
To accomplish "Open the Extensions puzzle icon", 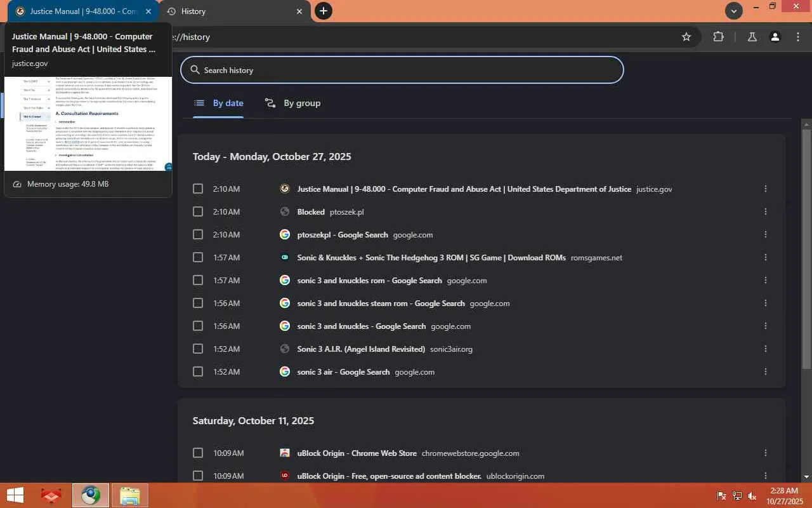I will coord(718,37).
